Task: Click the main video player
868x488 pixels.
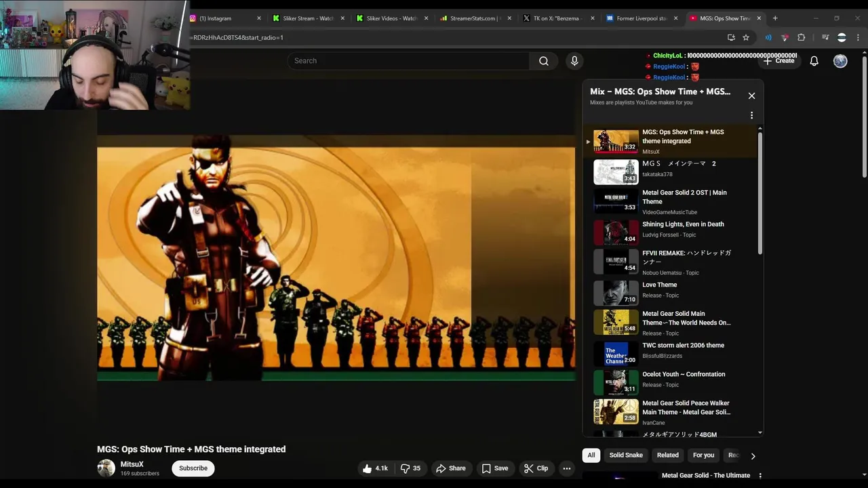Action: pos(336,258)
